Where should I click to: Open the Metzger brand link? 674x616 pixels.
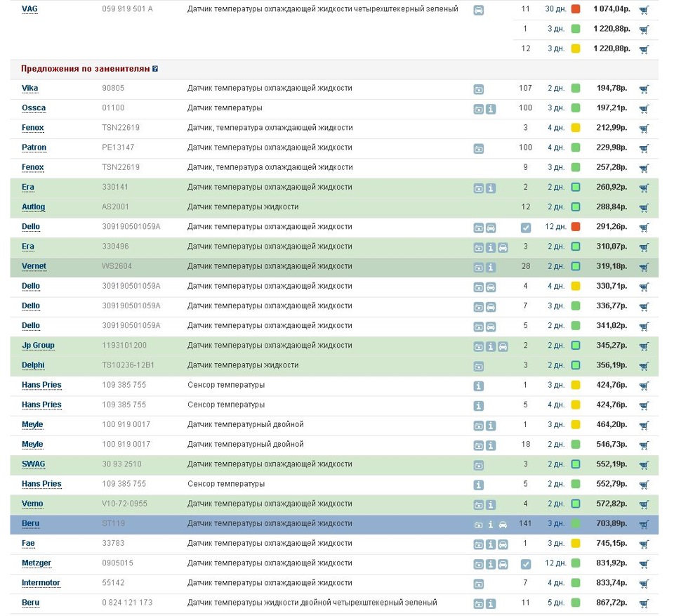click(x=36, y=563)
